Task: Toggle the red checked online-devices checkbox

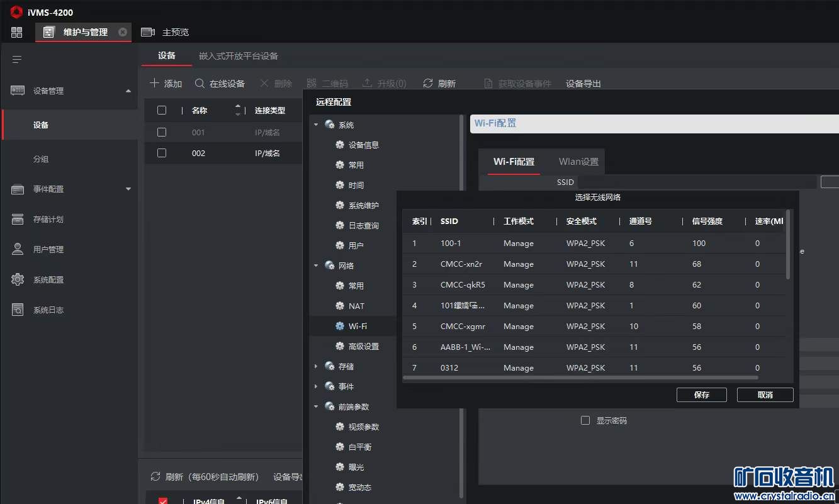Action: pyautogui.click(x=163, y=501)
